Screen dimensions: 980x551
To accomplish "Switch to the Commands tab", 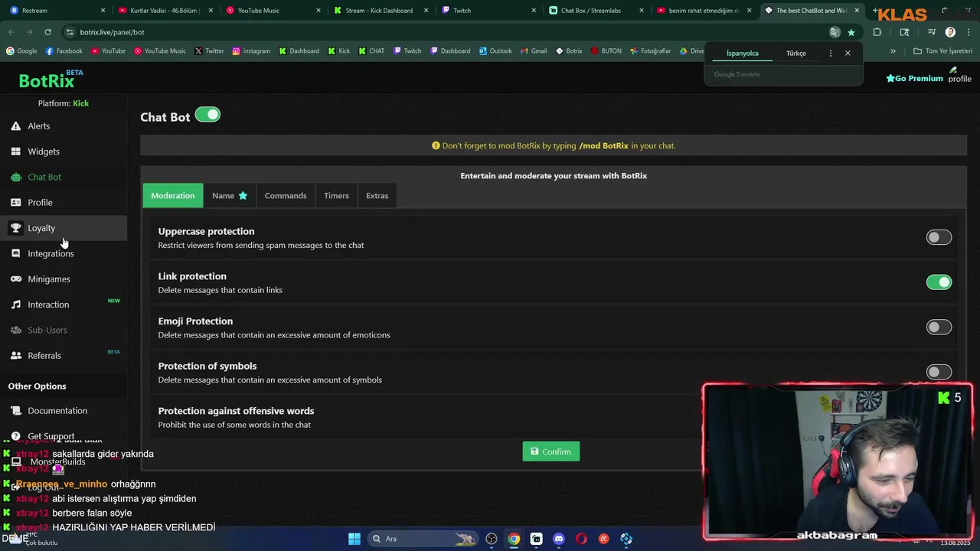I will pos(286,196).
